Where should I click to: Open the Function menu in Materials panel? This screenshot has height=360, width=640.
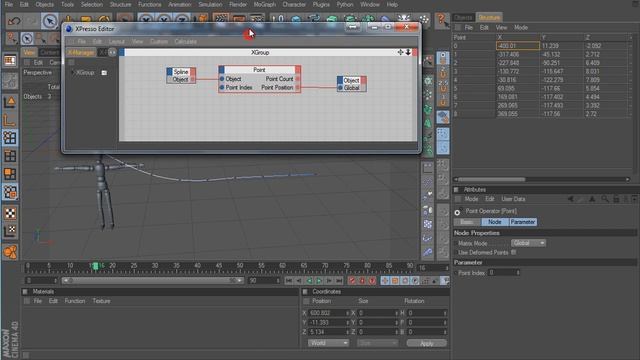tap(75, 301)
